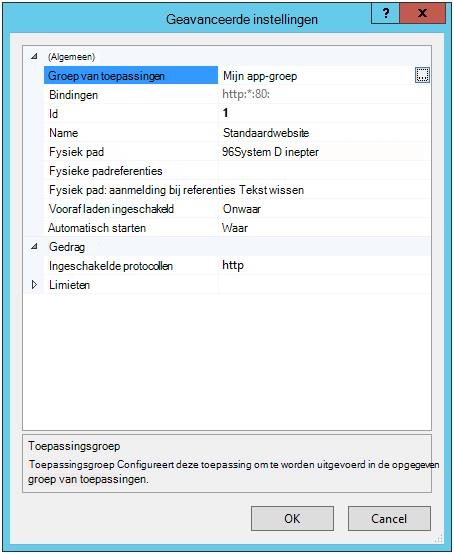Click the http protocols value
The height and width of the screenshot is (554, 454).
233,266
